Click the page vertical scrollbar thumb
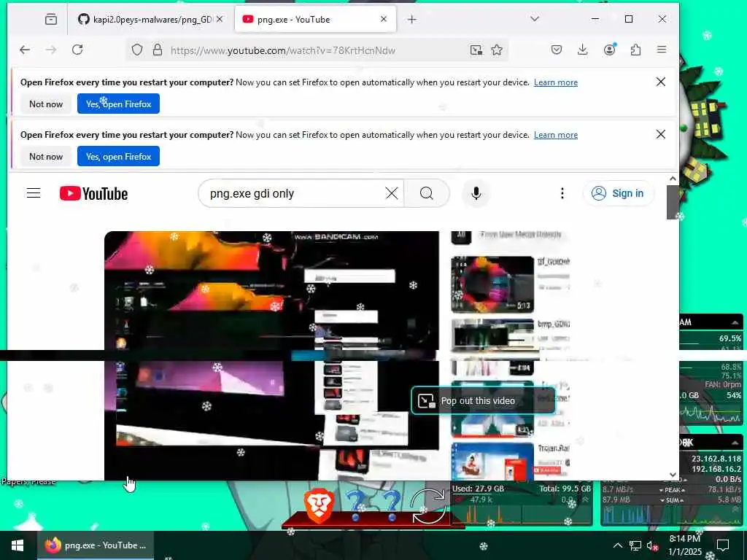Viewport: 747px width, 560px height. tap(672, 202)
